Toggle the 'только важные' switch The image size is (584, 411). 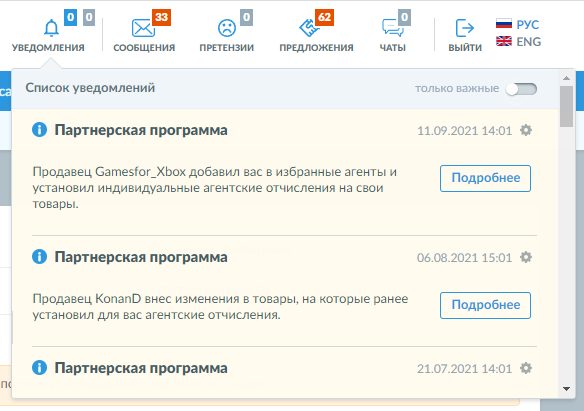tap(521, 89)
